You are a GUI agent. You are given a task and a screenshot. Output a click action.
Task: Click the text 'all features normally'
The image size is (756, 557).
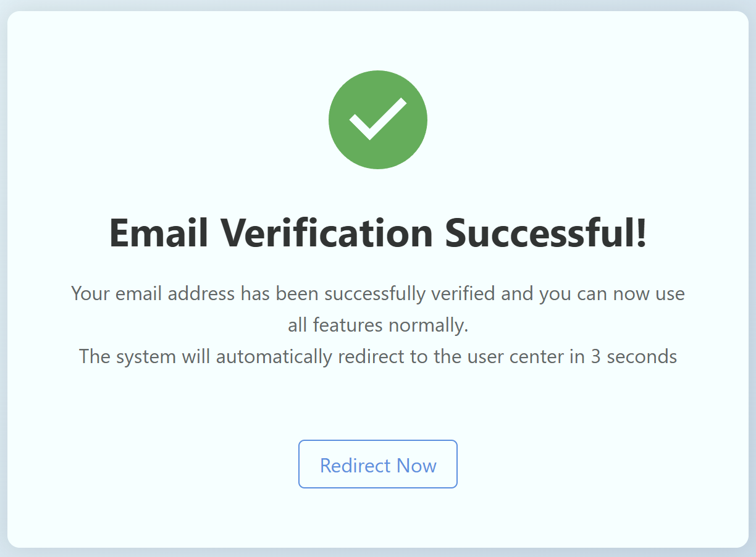tap(378, 324)
